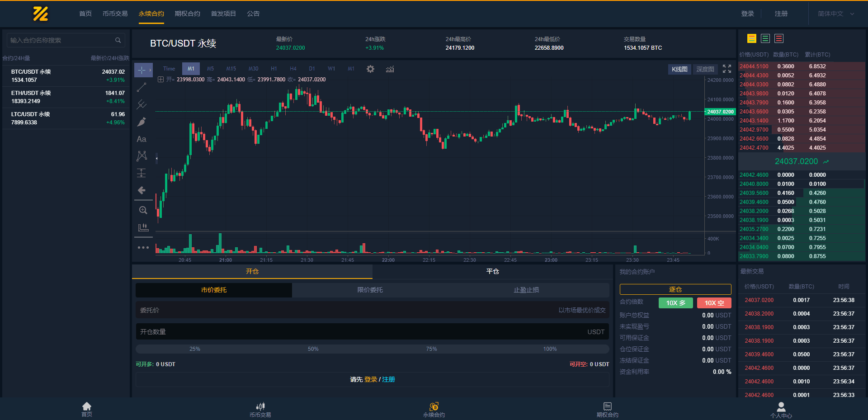This screenshot has height=420, width=868.
Task: Open the 简体中文 language dropdown
Action: 835,14
